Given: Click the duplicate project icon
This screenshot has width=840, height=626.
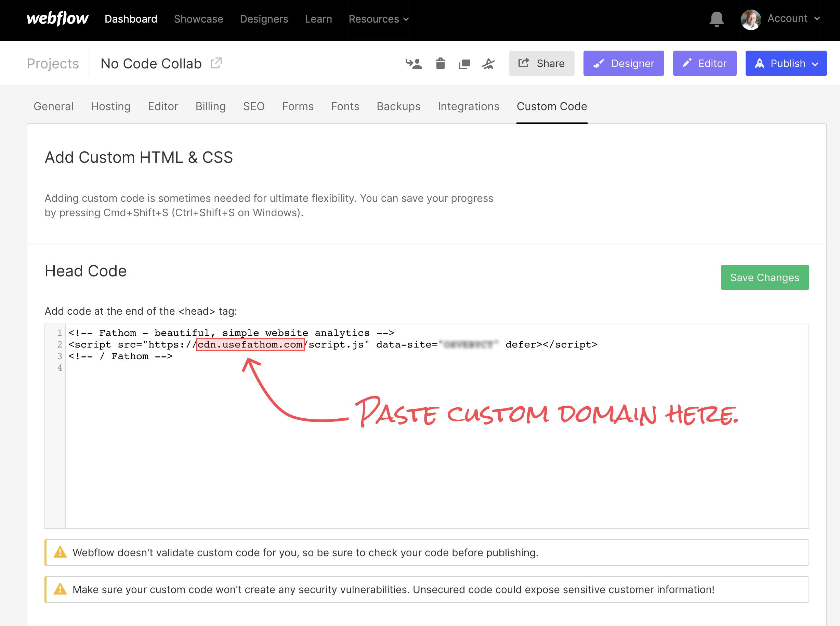Looking at the screenshot, I should [464, 64].
